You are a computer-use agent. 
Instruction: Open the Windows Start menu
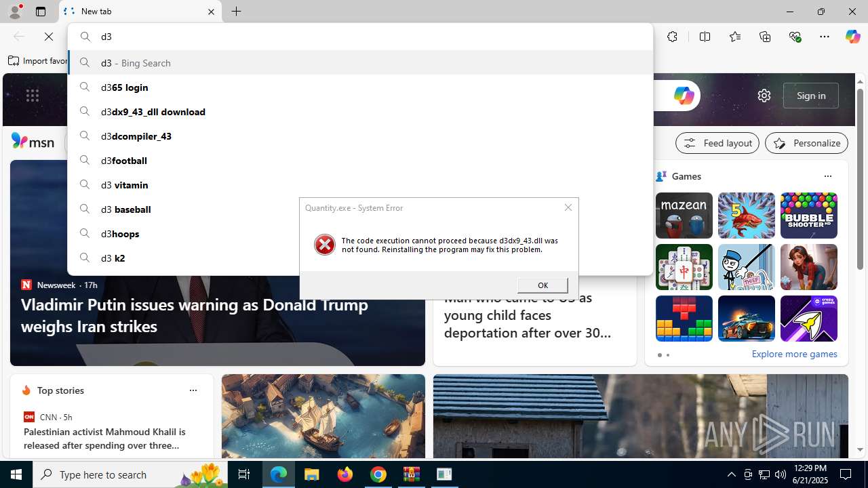click(16, 474)
